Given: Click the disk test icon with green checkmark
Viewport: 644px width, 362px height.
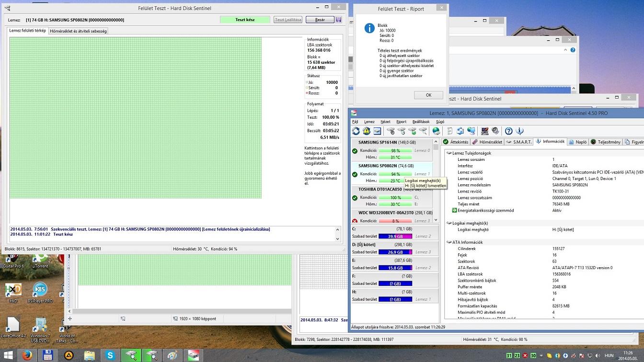Looking at the screenshot, I should pyautogui.click(x=412, y=131).
